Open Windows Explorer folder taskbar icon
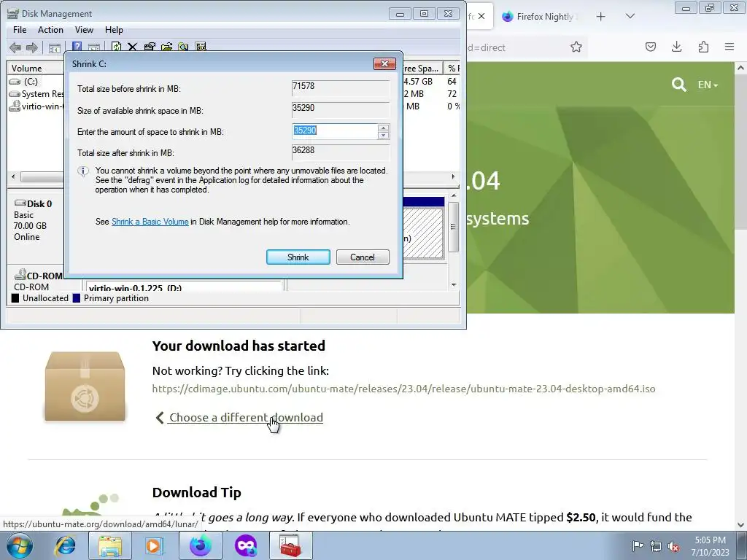This screenshot has width=747, height=560. (109, 545)
